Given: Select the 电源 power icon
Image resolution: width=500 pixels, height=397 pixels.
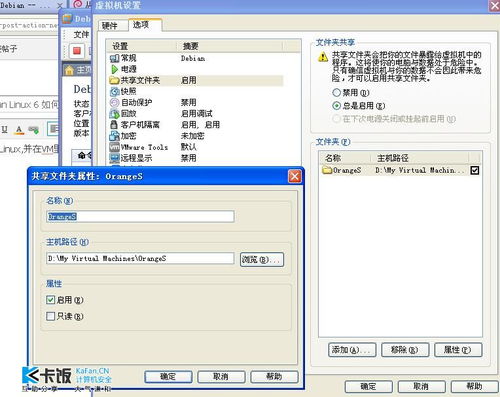Looking at the screenshot, I should (114, 69).
